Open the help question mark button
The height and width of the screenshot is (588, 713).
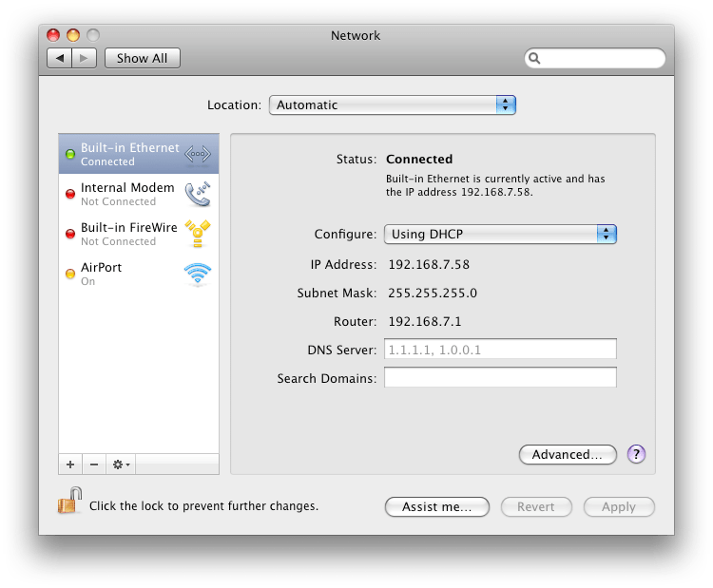tap(637, 454)
